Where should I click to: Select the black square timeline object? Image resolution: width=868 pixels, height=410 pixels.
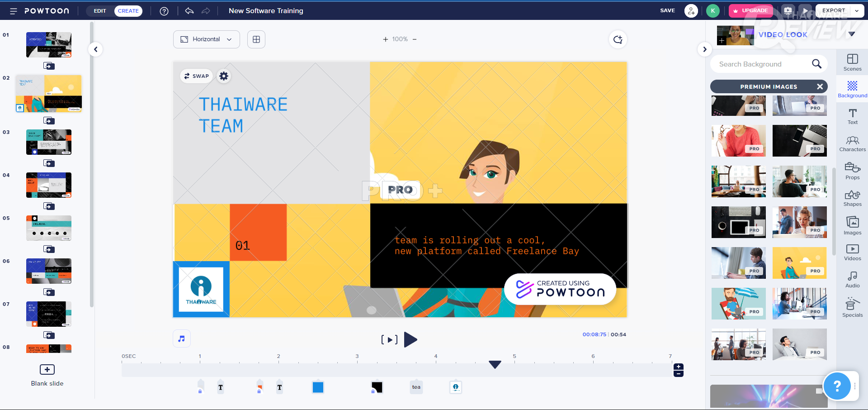pyautogui.click(x=377, y=387)
